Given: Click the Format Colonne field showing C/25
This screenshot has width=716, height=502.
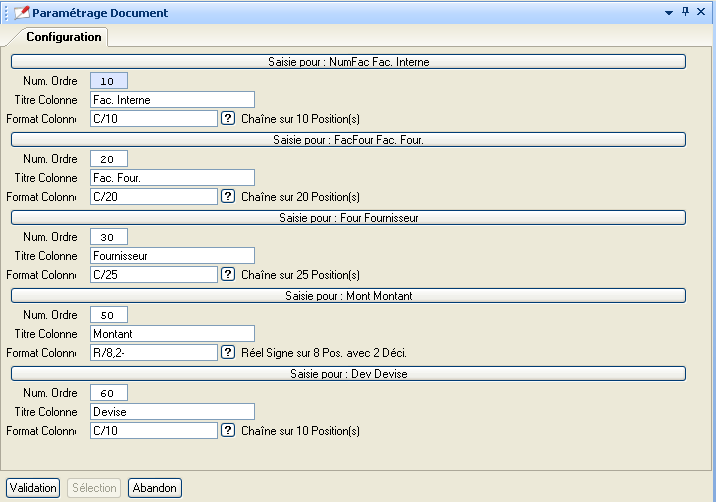Looking at the screenshot, I should click(153, 274).
